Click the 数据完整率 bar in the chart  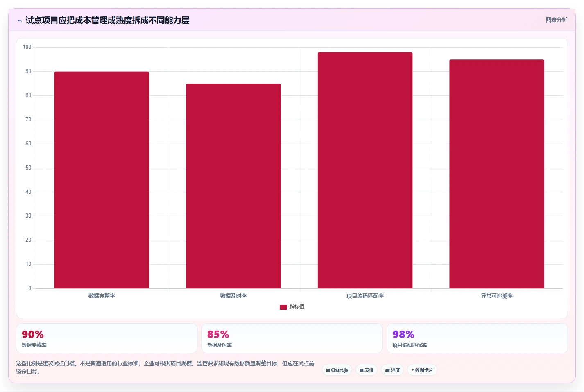coord(102,180)
